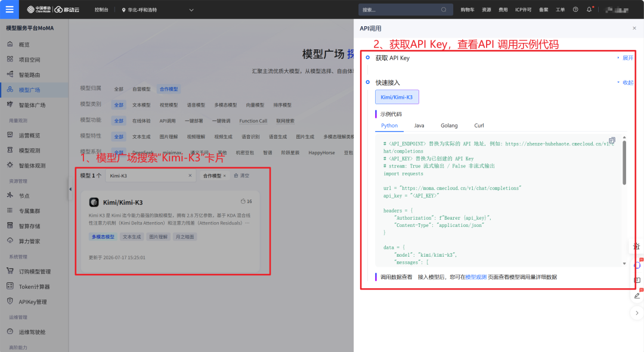This screenshot has width=644, height=352.
Task: Click the 运维驾驶舱 gauge icon in sidebar
Action: [x=10, y=332]
